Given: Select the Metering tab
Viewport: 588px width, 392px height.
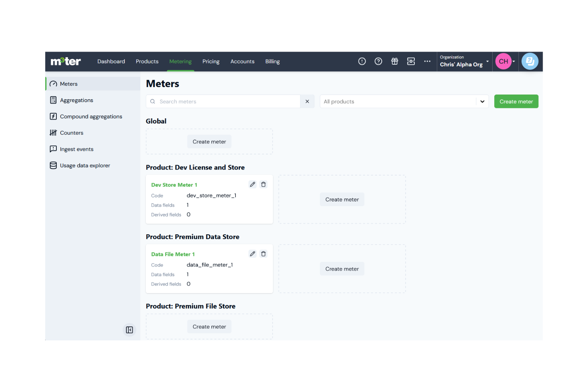Looking at the screenshot, I should (180, 61).
